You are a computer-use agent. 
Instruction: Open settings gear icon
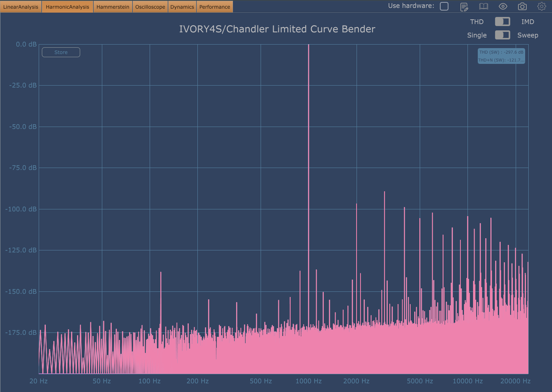tap(541, 6)
